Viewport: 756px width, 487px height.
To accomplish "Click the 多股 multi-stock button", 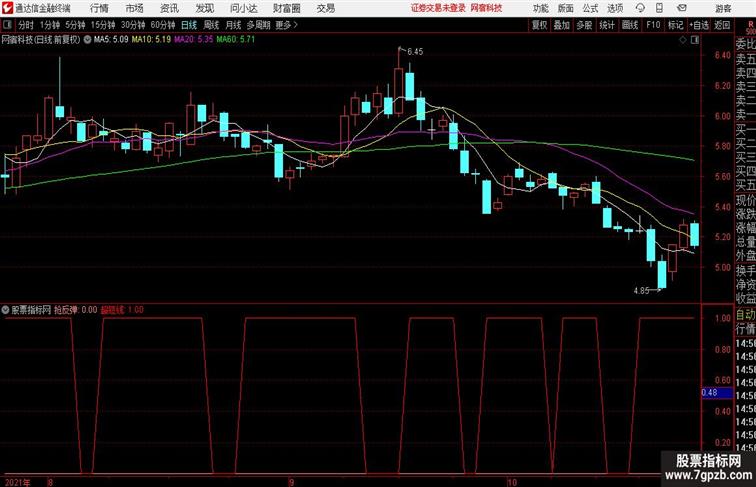I will point(584,25).
